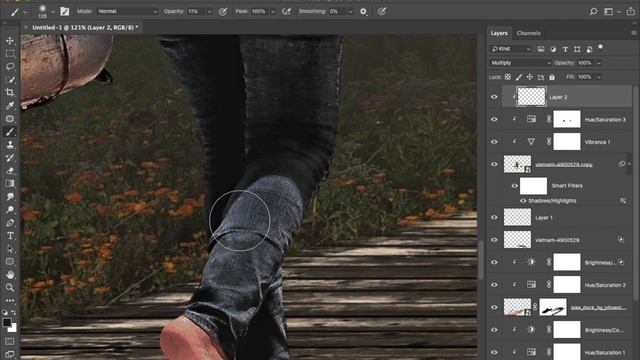Collapse vietnam-4900529 copy smart filters arrow
Screen dimensions: 640x360
point(629,164)
